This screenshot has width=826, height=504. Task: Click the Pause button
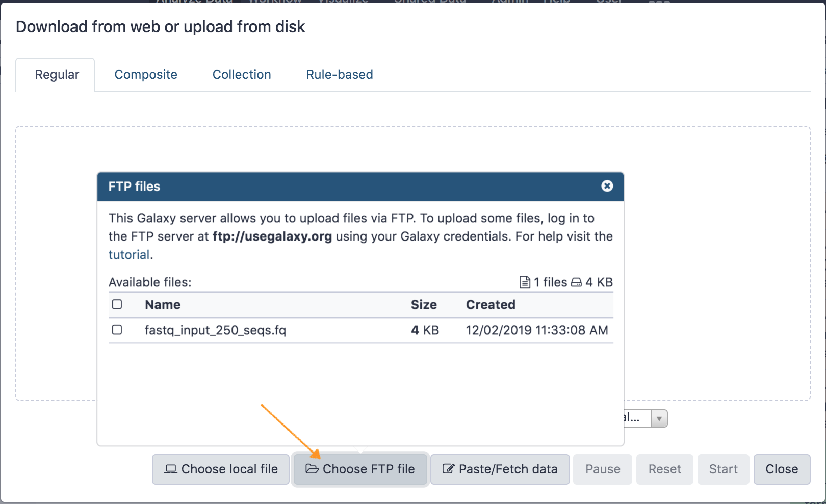603,469
